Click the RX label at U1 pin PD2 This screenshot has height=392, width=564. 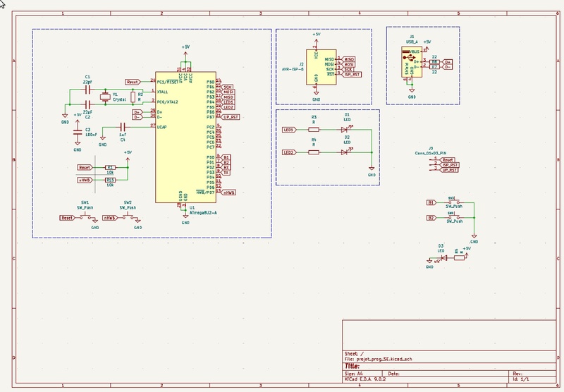[226, 168]
